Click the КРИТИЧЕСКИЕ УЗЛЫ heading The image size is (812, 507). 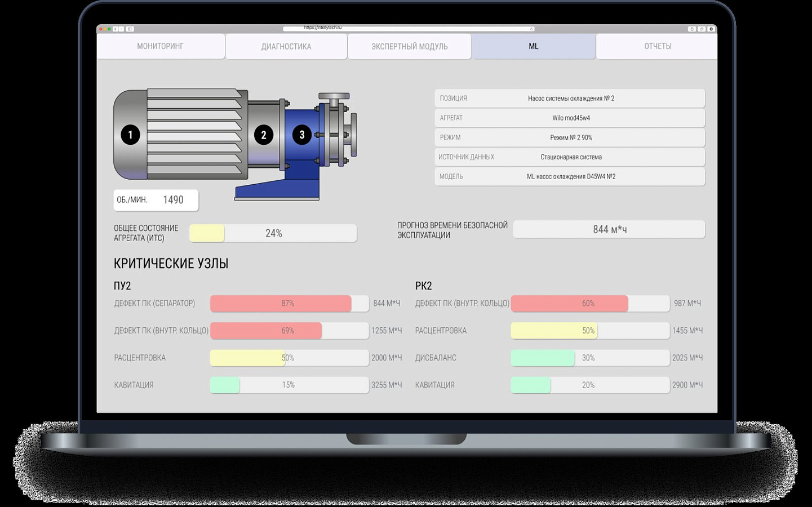pyautogui.click(x=171, y=264)
